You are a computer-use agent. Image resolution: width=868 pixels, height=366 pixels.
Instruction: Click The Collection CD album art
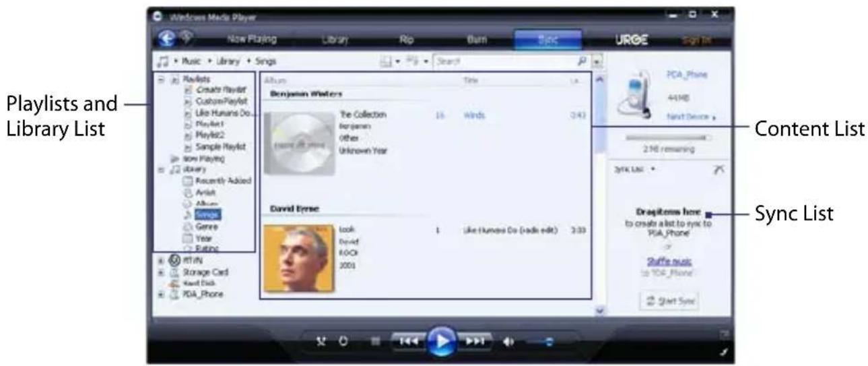point(298,144)
